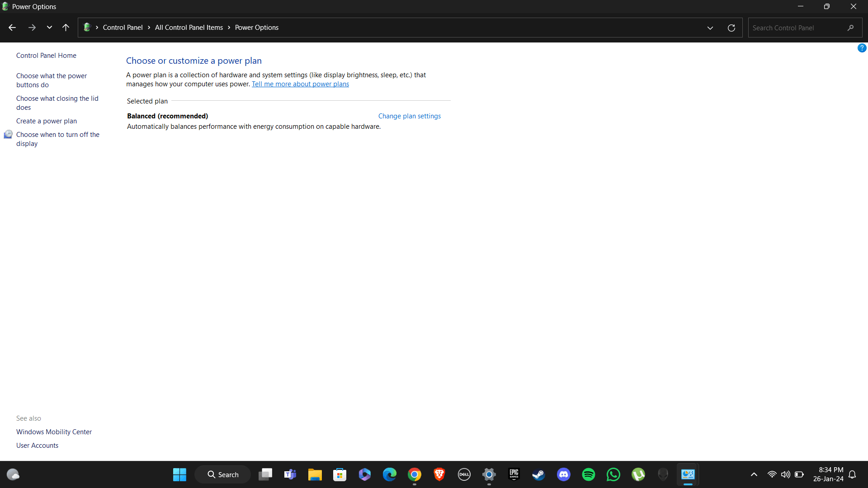868x488 pixels.
Task: Show hidden system tray icons
Action: tap(754, 474)
